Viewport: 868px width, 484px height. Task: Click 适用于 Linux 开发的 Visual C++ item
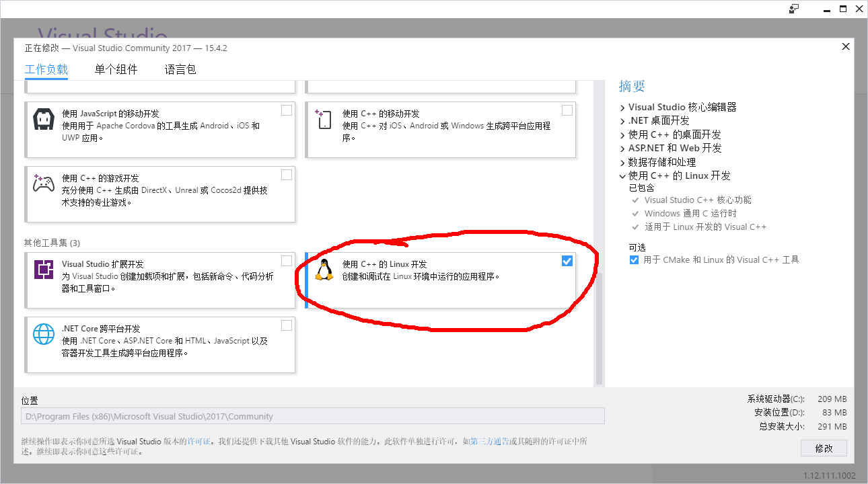point(705,227)
